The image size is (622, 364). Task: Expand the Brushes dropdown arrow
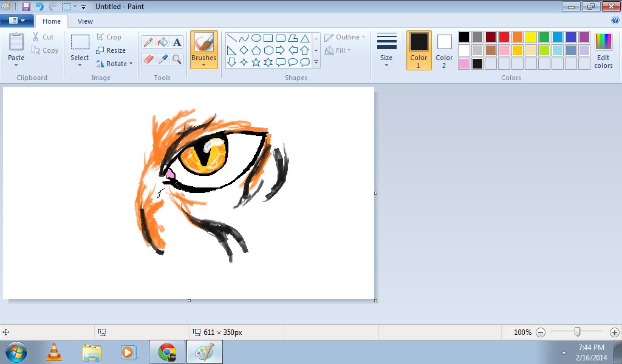click(203, 66)
